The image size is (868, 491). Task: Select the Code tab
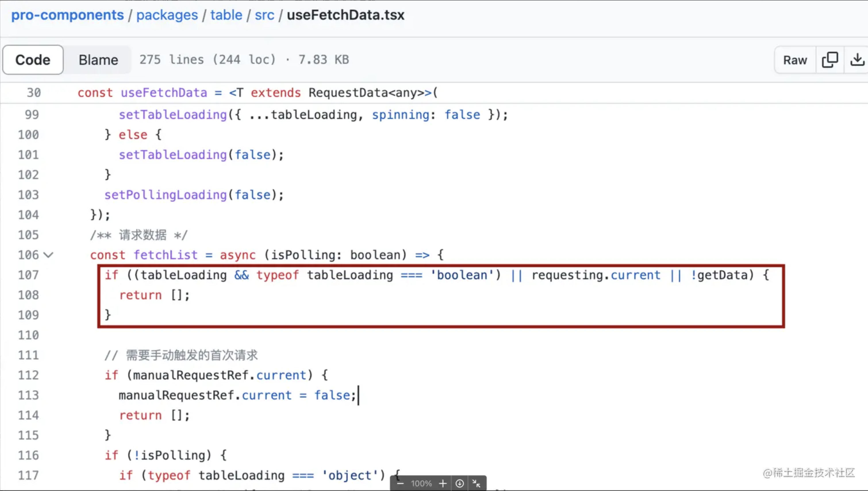coord(33,60)
